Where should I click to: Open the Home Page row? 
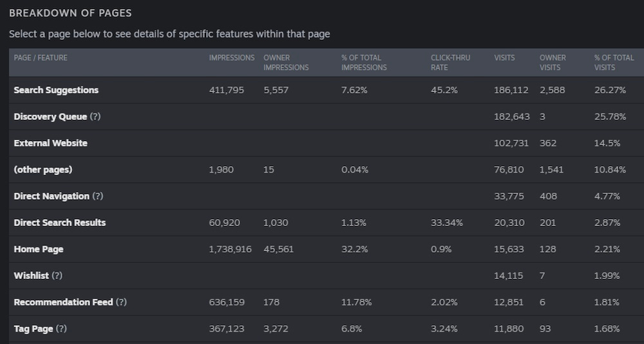tap(327, 249)
